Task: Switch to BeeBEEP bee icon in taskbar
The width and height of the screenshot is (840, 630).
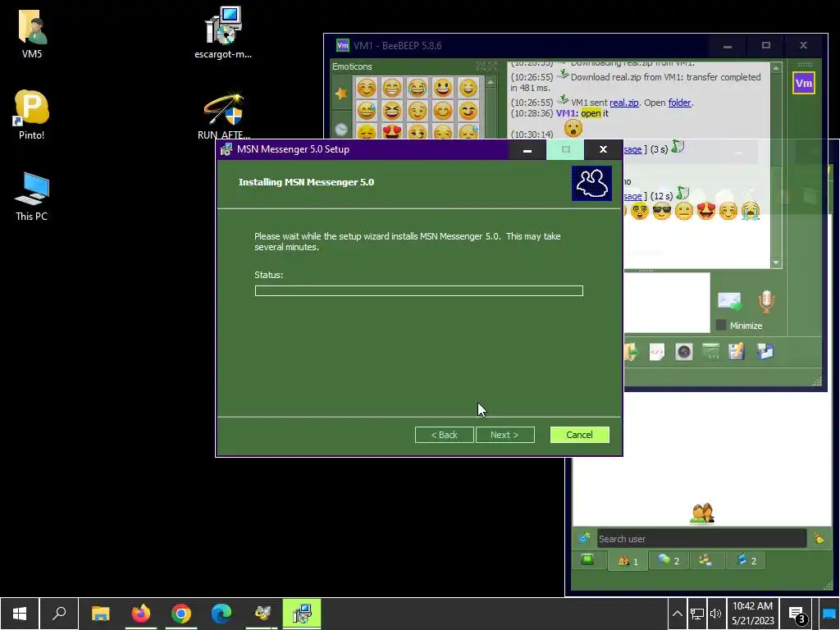Action: pyautogui.click(x=262, y=614)
